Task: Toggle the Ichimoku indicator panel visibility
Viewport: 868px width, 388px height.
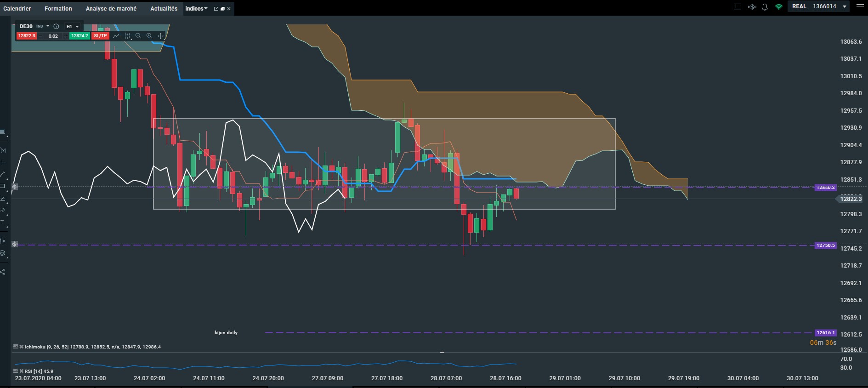Action: (x=16, y=347)
